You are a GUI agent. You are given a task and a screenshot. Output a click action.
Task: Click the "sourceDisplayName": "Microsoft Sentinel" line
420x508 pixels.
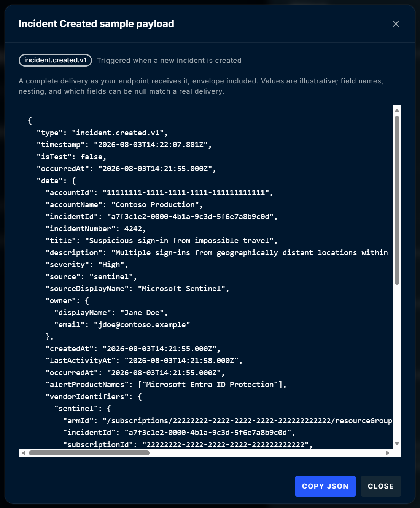(137, 289)
